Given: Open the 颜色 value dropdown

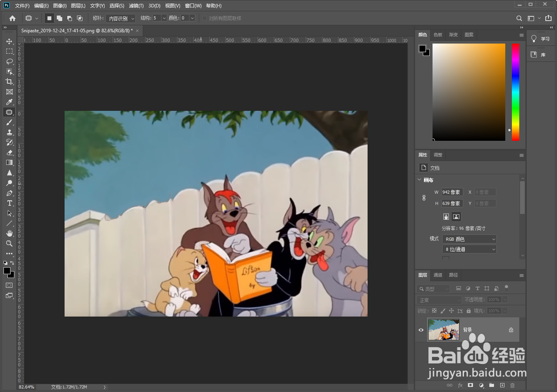Looking at the screenshot, I should (x=192, y=18).
